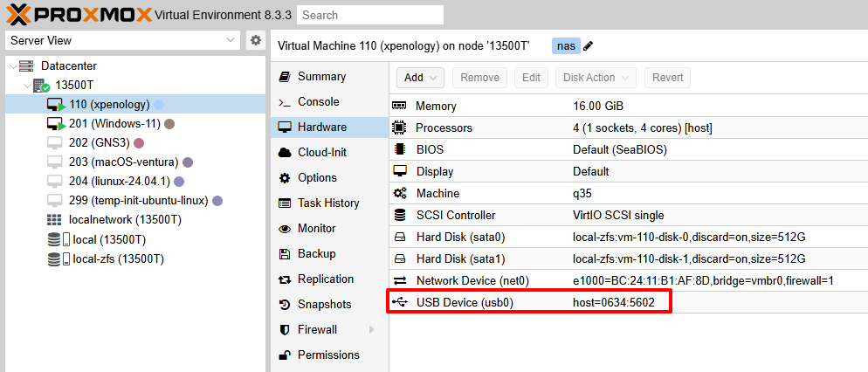The width and height of the screenshot is (868, 372).
Task: Select the Hard Disk (sata1) row
Action: coord(629,259)
